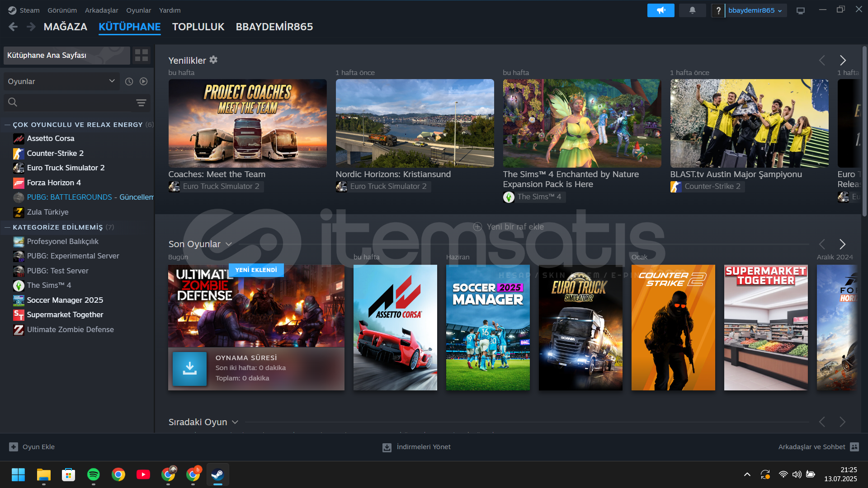Download Ultimate Zombie Defense via install button
The height and width of the screenshot is (488, 868).
coord(190,368)
